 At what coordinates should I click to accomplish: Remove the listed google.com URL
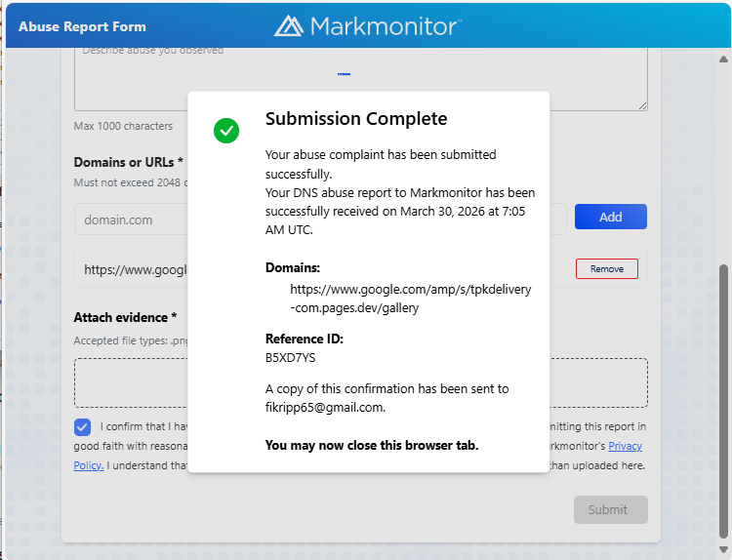607,269
